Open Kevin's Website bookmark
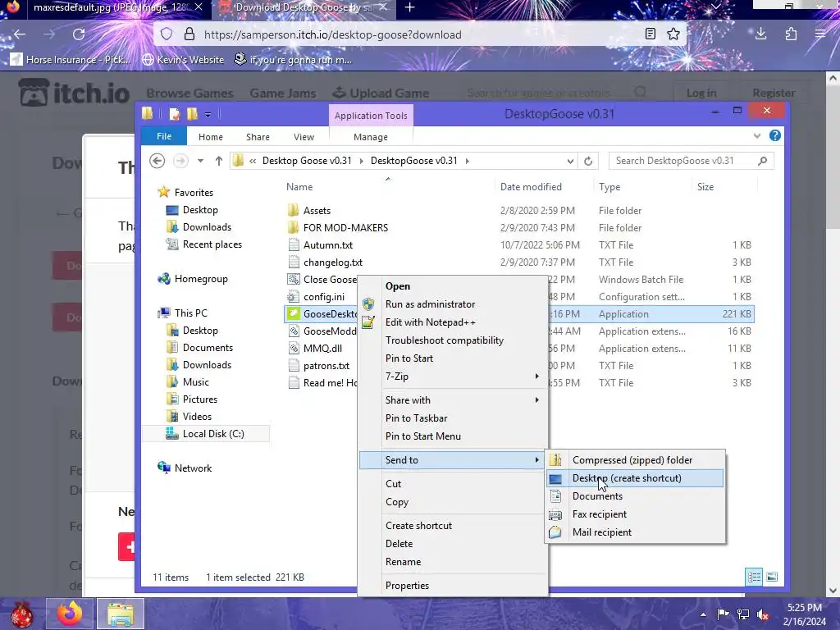Viewport: 840px width, 630px height. (x=183, y=60)
